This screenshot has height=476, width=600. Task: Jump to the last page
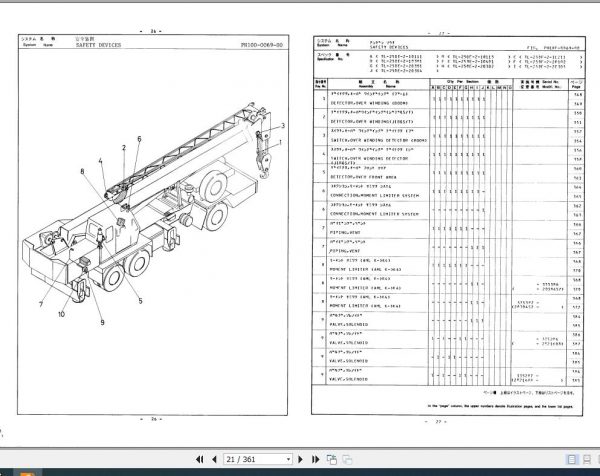point(316,459)
